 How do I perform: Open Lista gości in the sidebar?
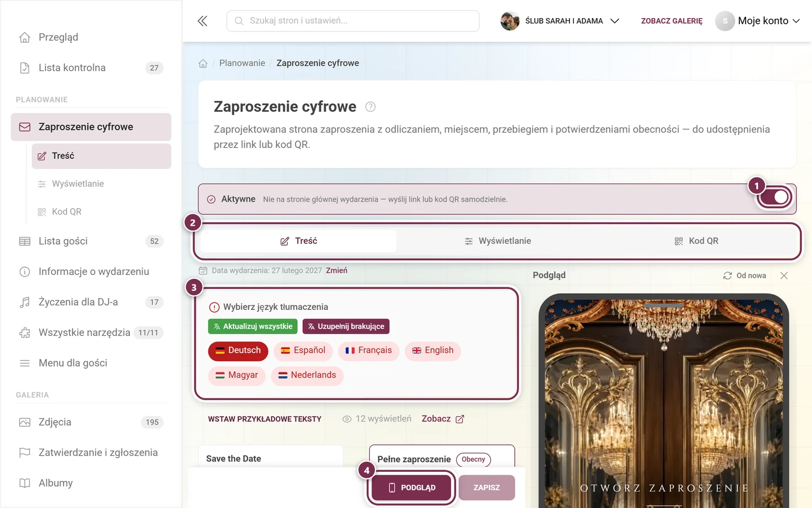[x=91, y=241]
